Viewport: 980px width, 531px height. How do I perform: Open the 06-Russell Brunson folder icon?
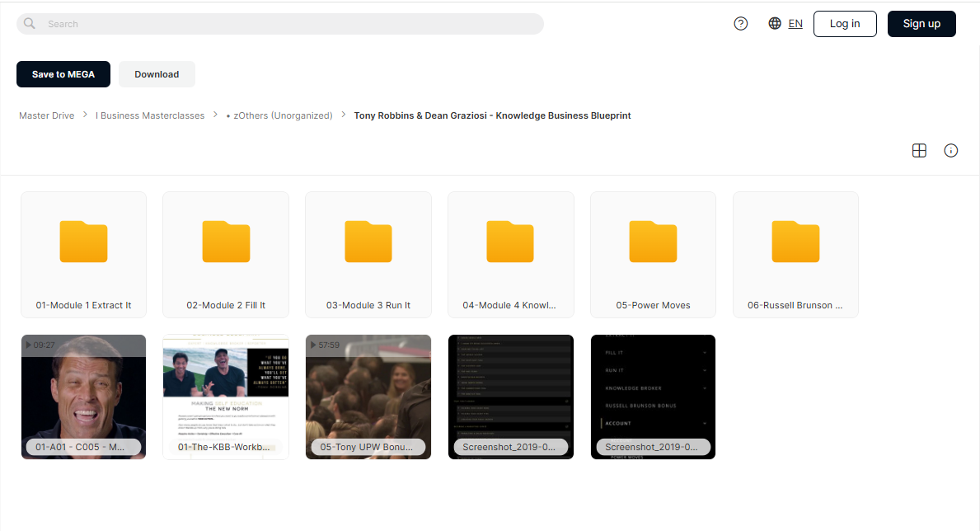pos(795,242)
